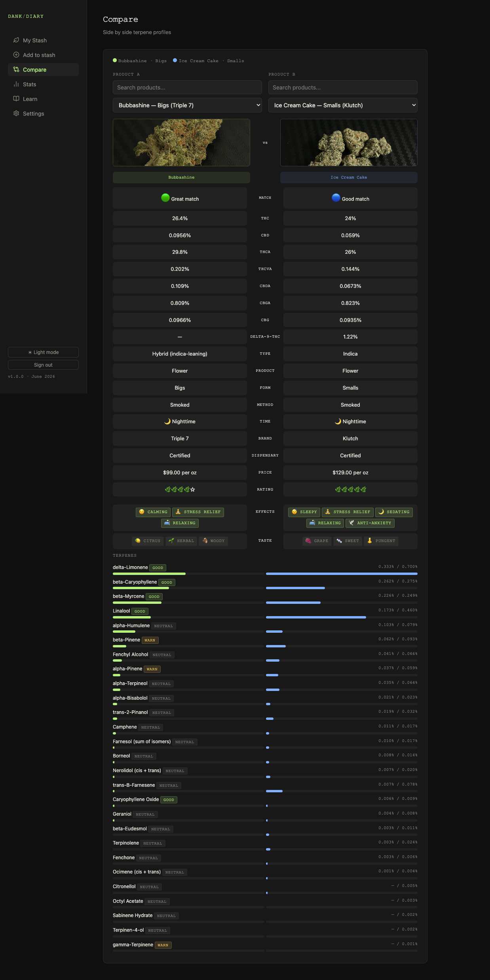
Task: Click the blue Ice Cream Cake legend dot
Action: (x=175, y=61)
